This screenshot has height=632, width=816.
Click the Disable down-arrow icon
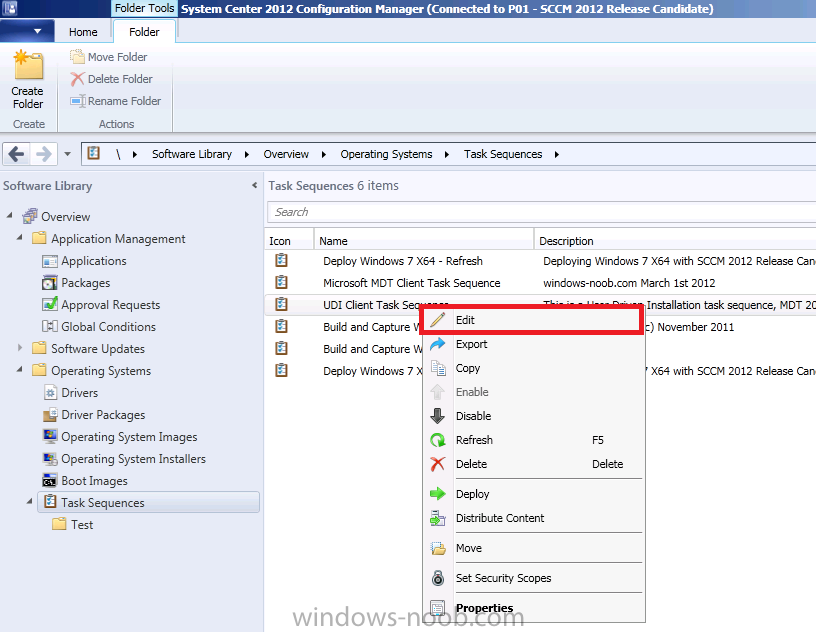pyautogui.click(x=438, y=415)
